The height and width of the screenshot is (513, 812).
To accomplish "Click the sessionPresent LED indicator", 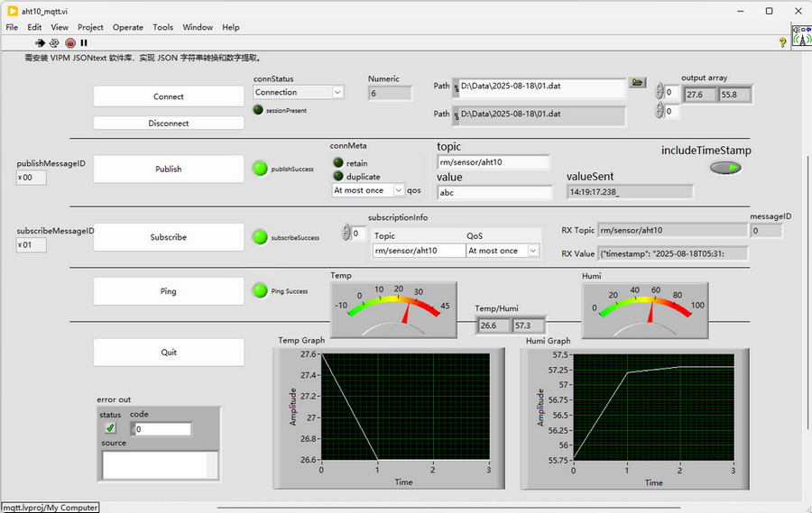I will pos(258,110).
